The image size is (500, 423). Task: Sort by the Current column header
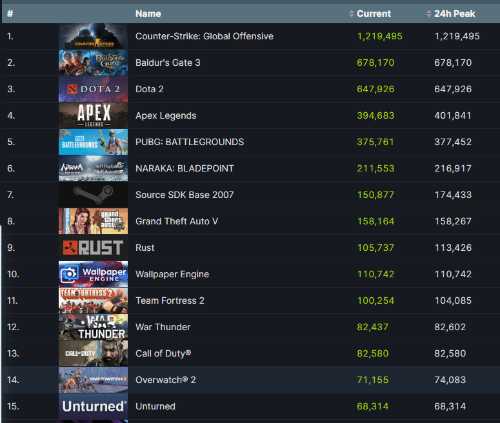(x=373, y=14)
